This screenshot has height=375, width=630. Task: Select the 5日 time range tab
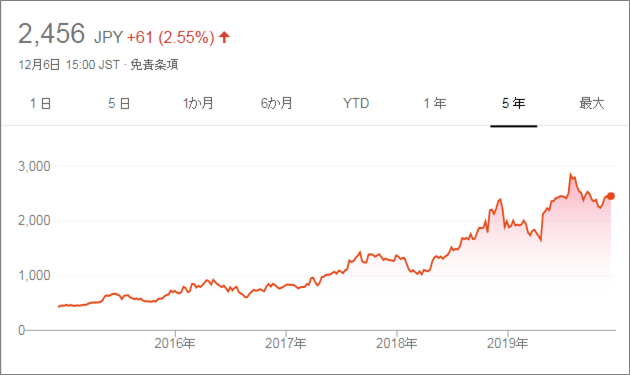click(119, 104)
